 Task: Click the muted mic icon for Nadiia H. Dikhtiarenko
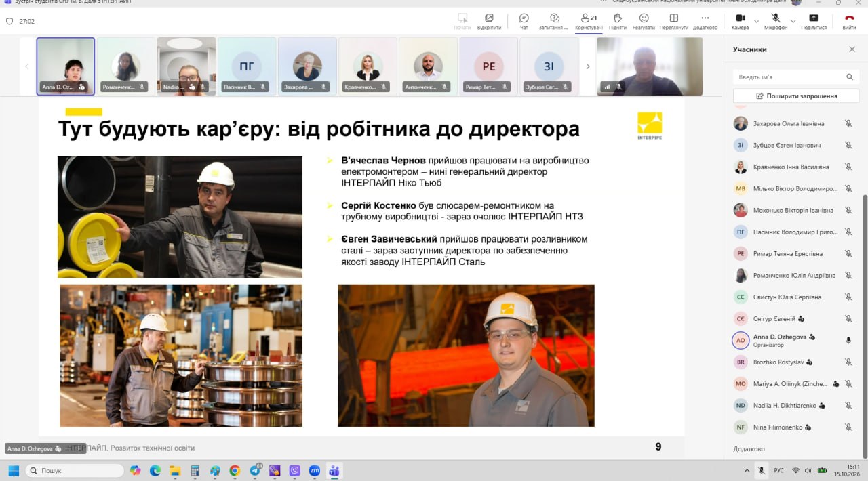[x=848, y=405]
